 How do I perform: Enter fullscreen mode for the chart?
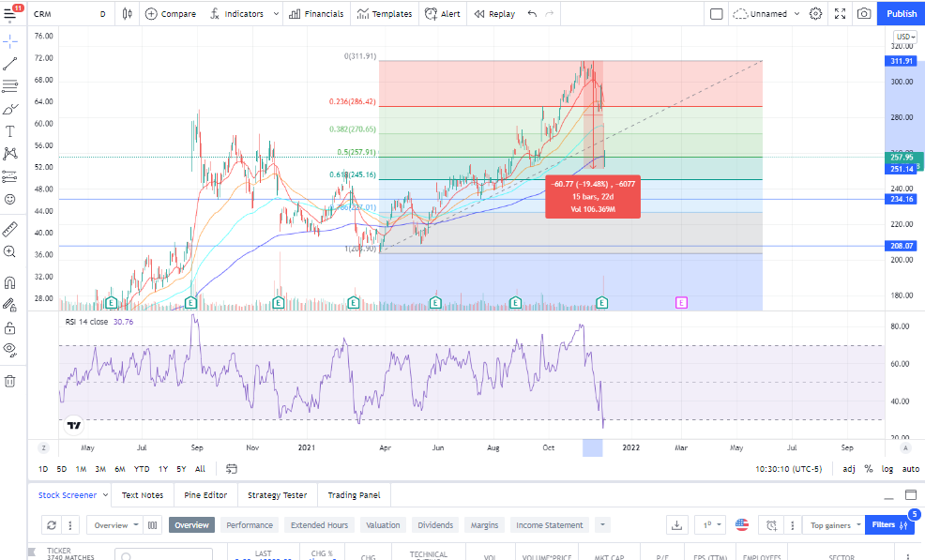point(840,14)
